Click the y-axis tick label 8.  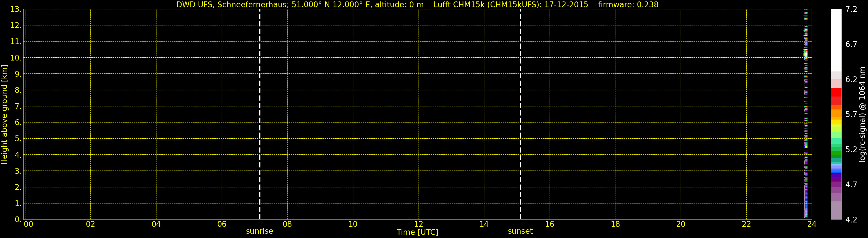pyautogui.click(x=18, y=90)
